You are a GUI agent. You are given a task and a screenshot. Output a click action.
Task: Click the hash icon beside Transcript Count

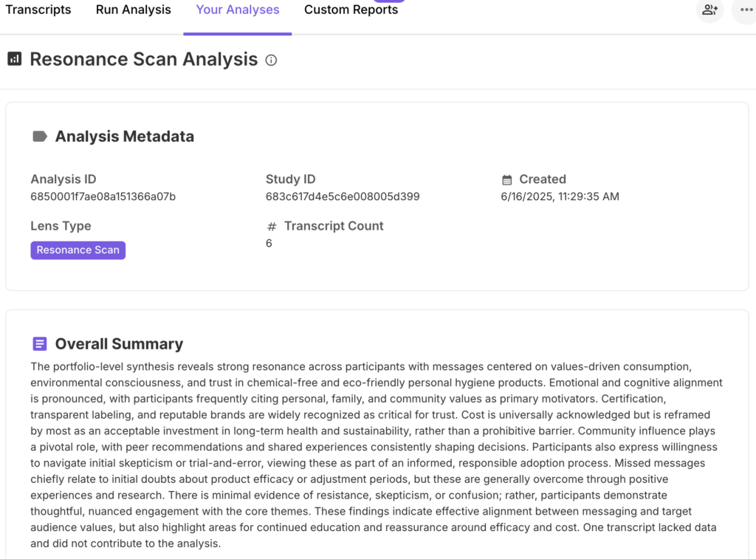point(271,227)
